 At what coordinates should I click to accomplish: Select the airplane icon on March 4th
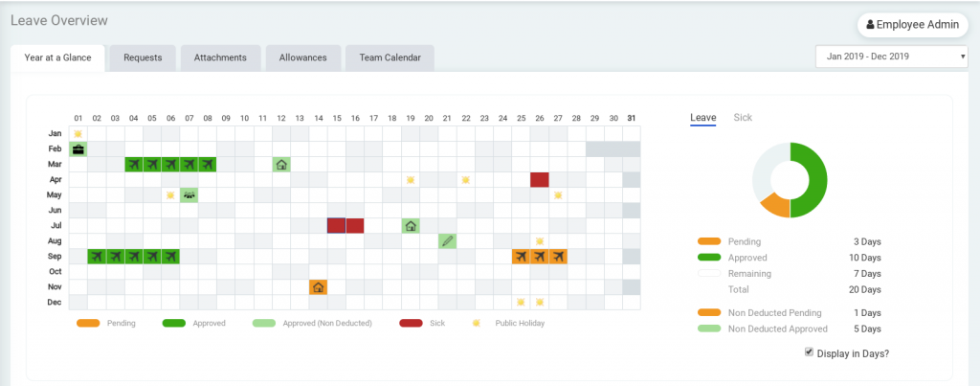(x=133, y=165)
